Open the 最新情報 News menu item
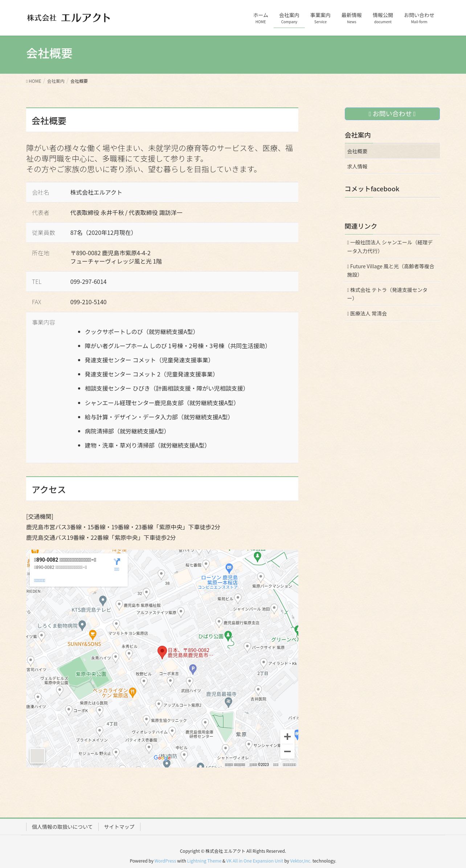This screenshot has height=868, width=466. pos(351,18)
